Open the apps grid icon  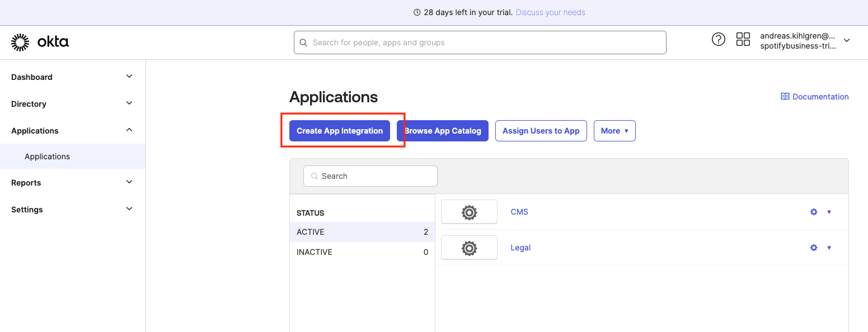743,39
